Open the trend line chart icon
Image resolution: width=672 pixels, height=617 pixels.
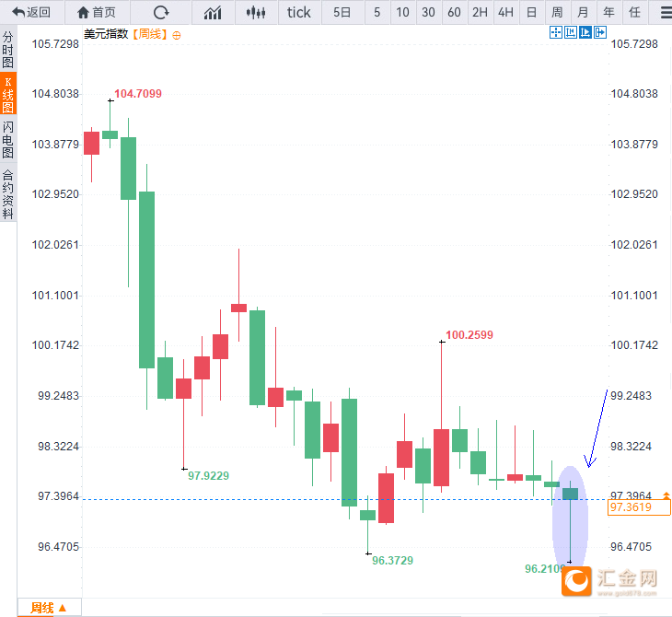pyautogui.click(x=213, y=13)
